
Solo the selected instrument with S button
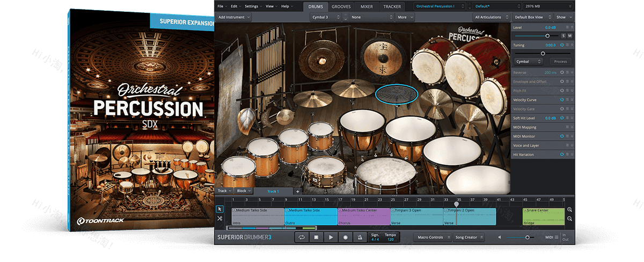563,35
